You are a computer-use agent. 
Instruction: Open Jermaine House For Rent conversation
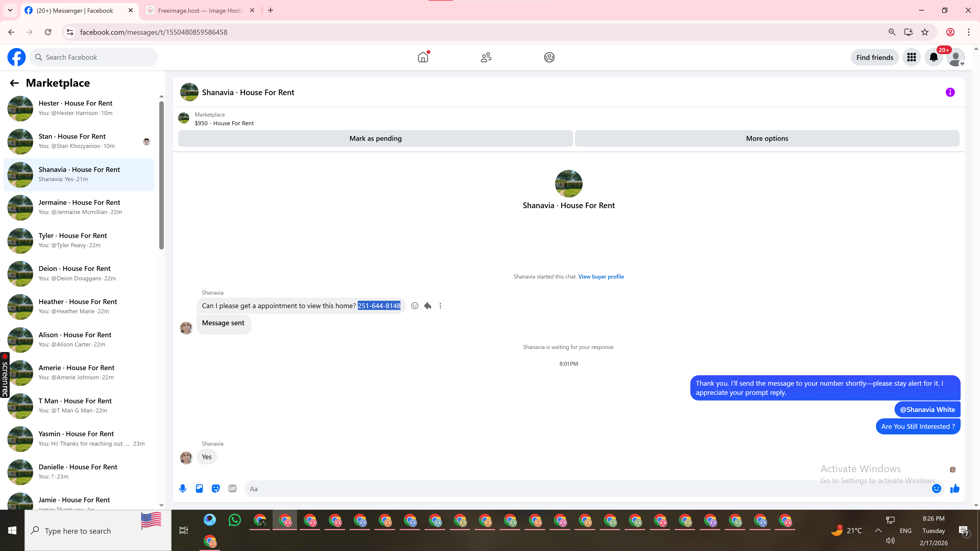click(79, 207)
